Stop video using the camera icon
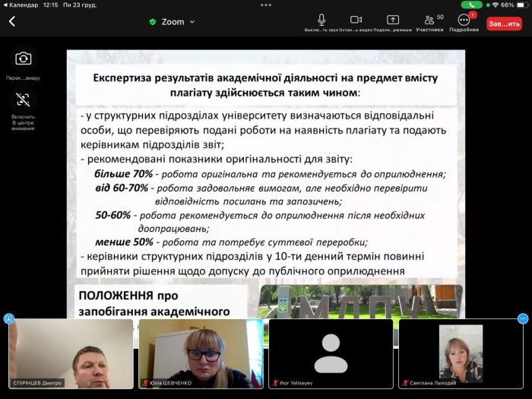 (x=356, y=22)
